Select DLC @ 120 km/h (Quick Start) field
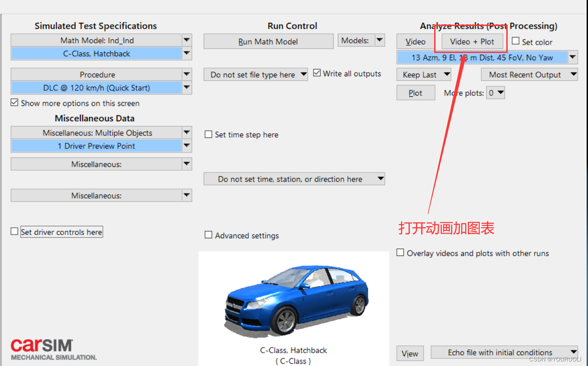Viewport: 588px width, 366px height. (x=96, y=88)
